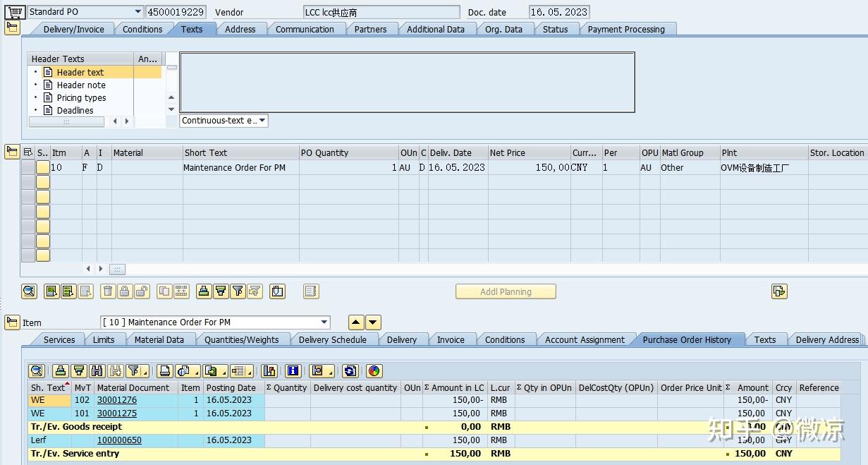Click the Find binoculars icon in history toolbar
Viewport: 868px width, 465px height.
97,370
